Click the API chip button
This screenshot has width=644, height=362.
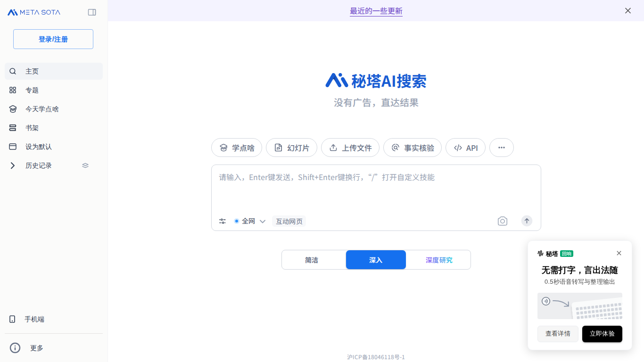pyautogui.click(x=465, y=148)
